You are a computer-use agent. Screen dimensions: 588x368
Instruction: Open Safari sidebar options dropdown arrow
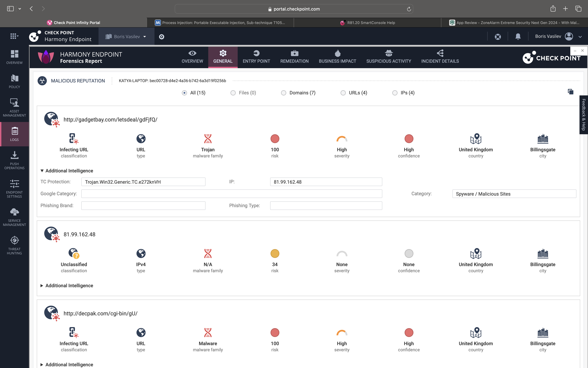20,9
